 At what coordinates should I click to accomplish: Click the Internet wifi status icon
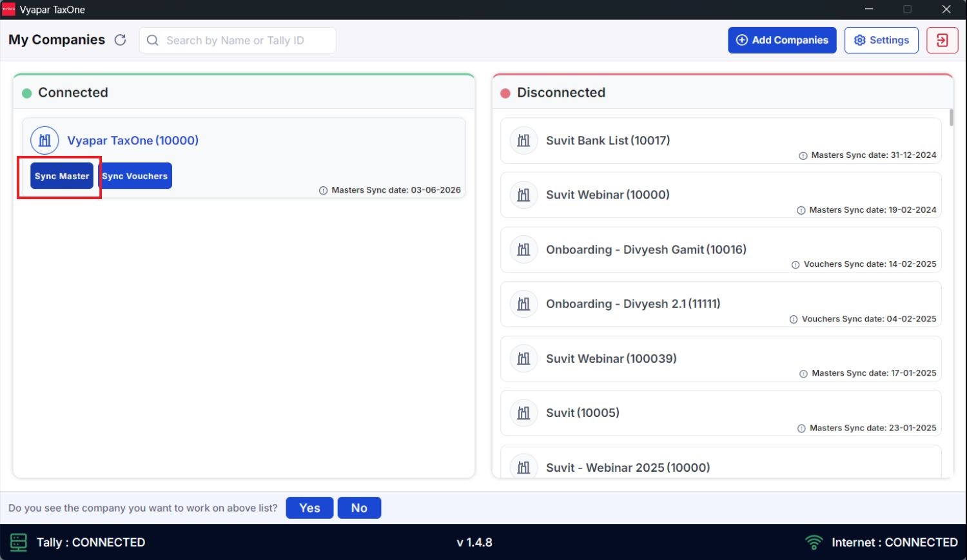(x=814, y=543)
